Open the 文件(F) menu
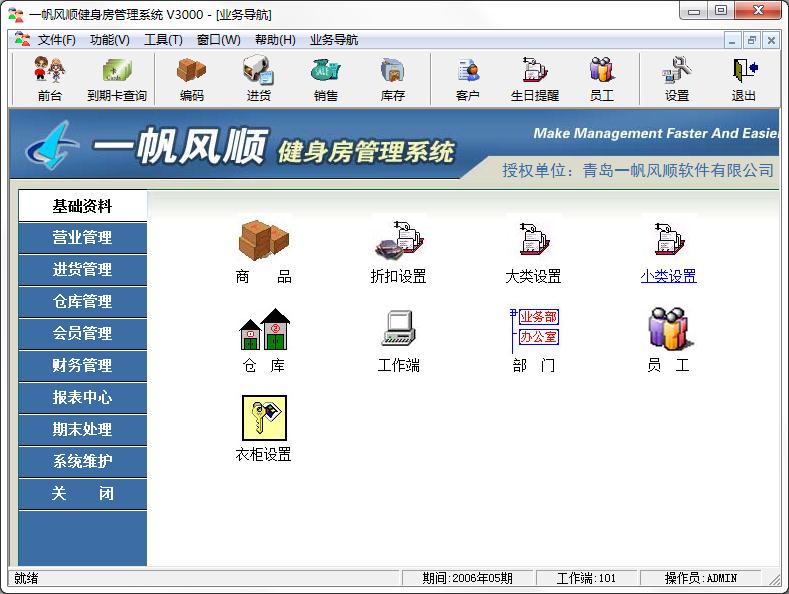Viewport: 789px width, 594px height. [56, 40]
